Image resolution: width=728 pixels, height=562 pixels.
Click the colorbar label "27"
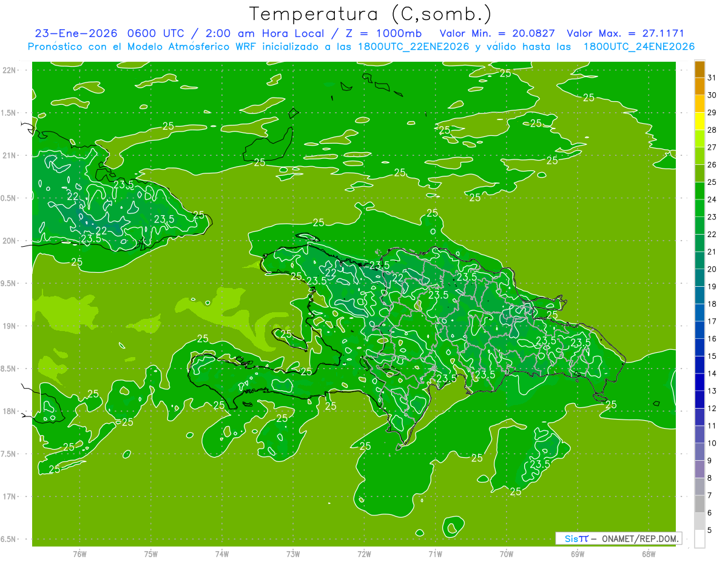pyautogui.click(x=712, y=147)
